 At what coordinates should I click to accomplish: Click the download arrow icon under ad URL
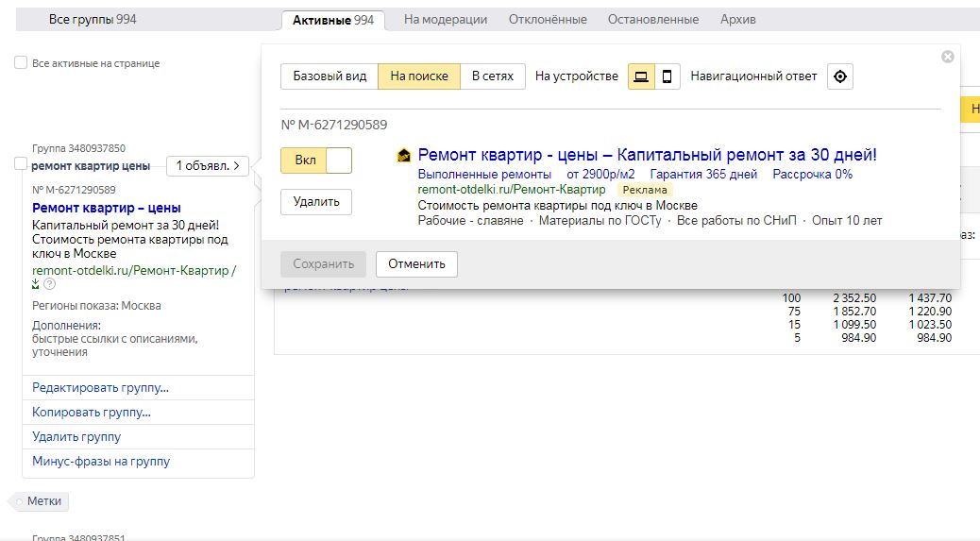[x=36, y=284]
